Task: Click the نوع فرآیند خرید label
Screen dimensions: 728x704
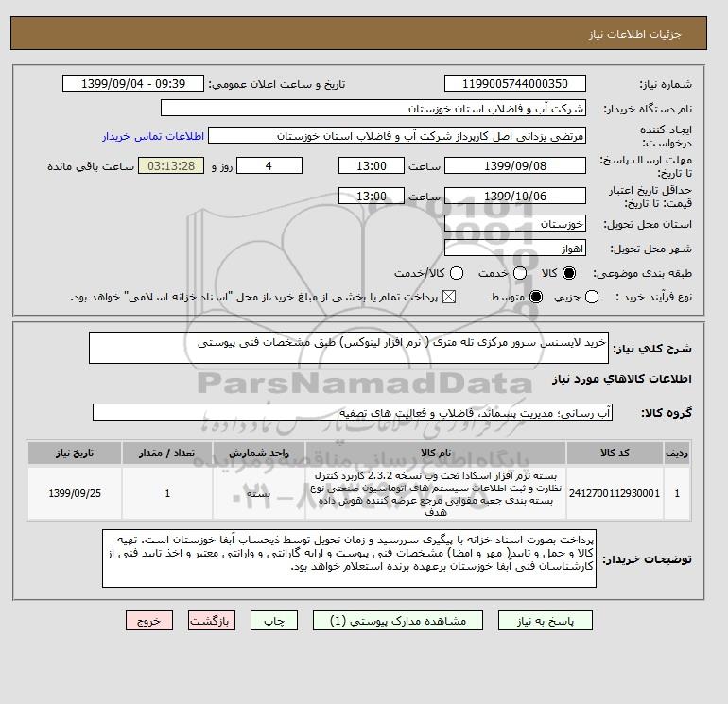Action: click(653, 297)
